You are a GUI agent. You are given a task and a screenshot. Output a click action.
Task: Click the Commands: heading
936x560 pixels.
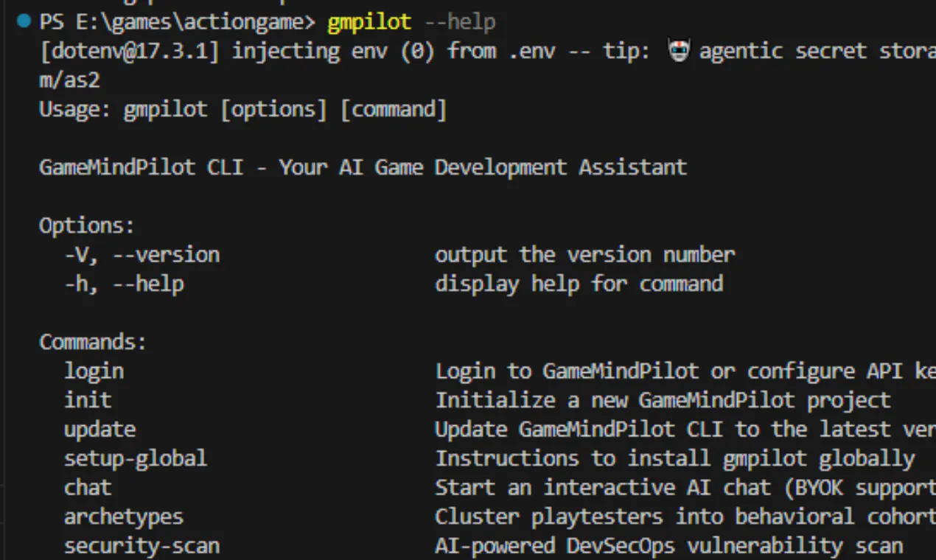pyautogui.click(x=93, y=342)
